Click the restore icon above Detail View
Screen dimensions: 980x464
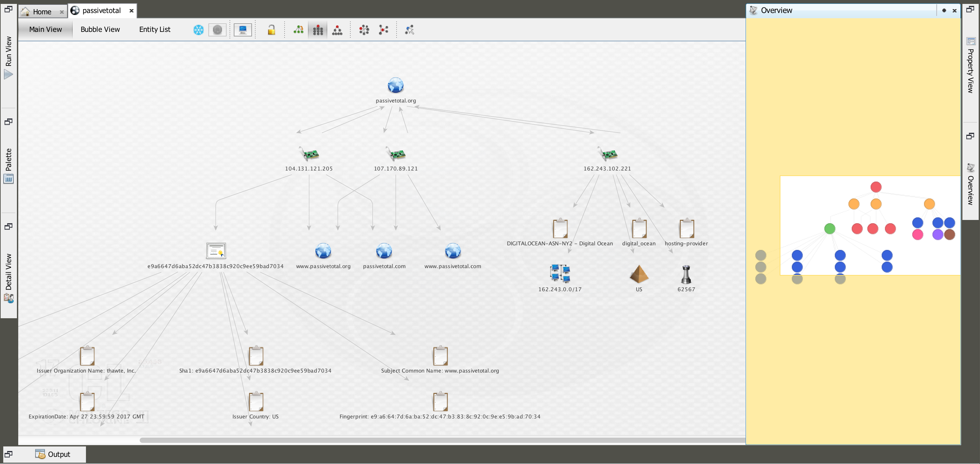pos(8,227)
